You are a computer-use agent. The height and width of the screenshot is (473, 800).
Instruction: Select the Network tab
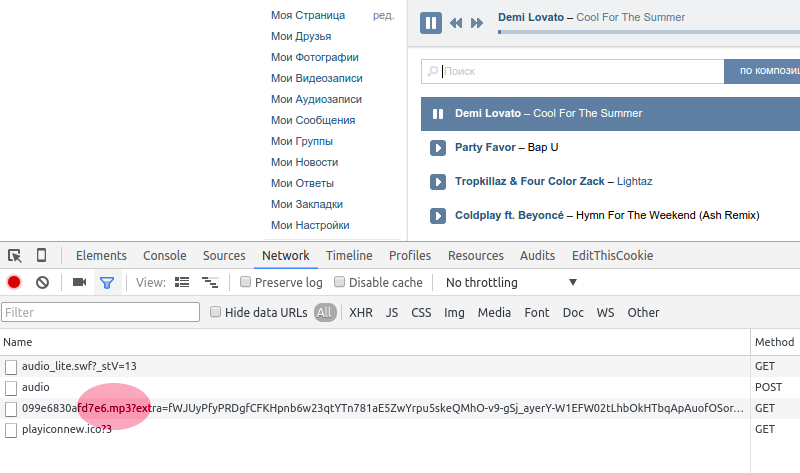[286, 256]
